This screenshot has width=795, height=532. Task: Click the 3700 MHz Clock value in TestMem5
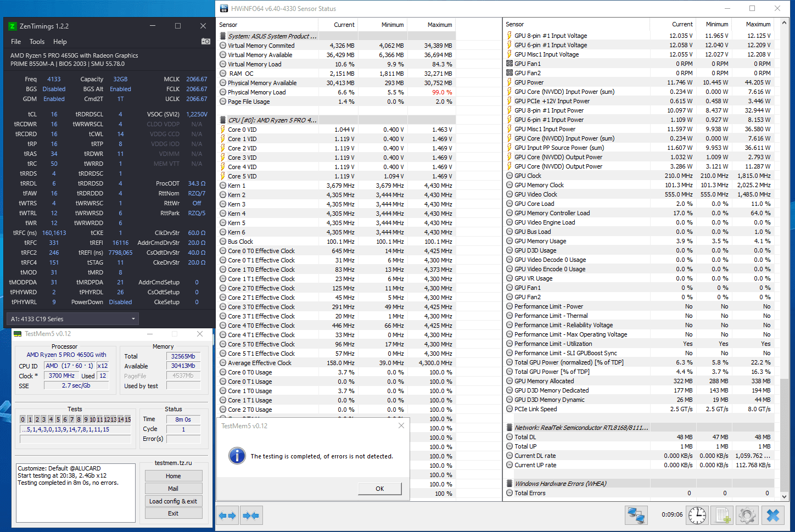[61, 376]
